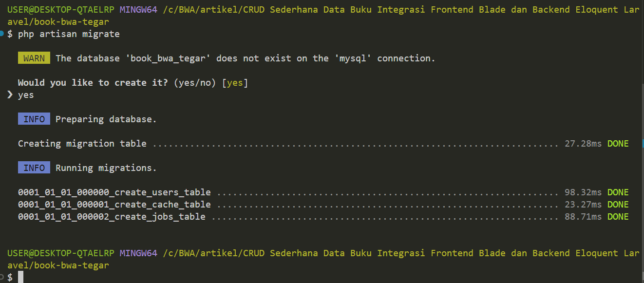Click the 0001_01_01_000001_create_cache_table migration name

pyautogui.click(x=114, y=205)
